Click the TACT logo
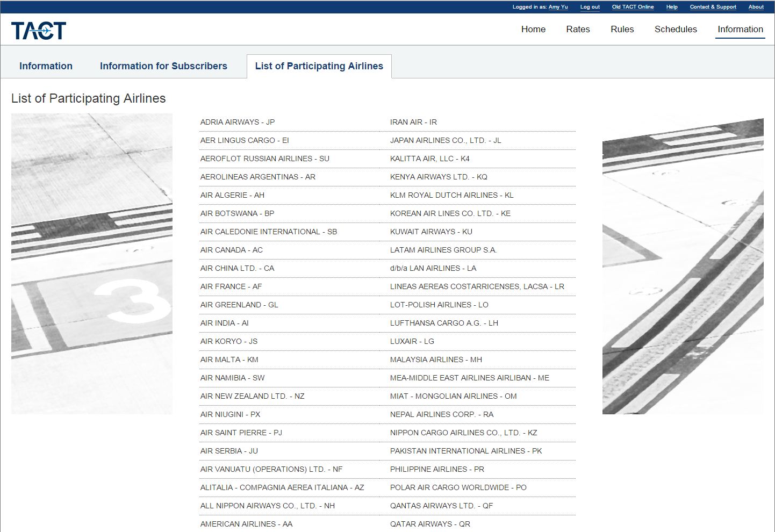This screenshot has width=775, height=532. [x=39, y=31]
